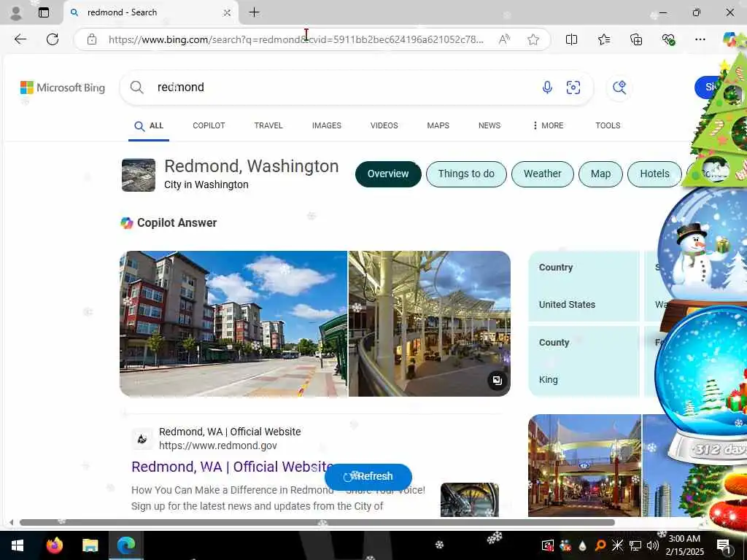Screen dimensions: 747x560
Task: Open volume speaker tray icon
Action: [x=653, y=545]
